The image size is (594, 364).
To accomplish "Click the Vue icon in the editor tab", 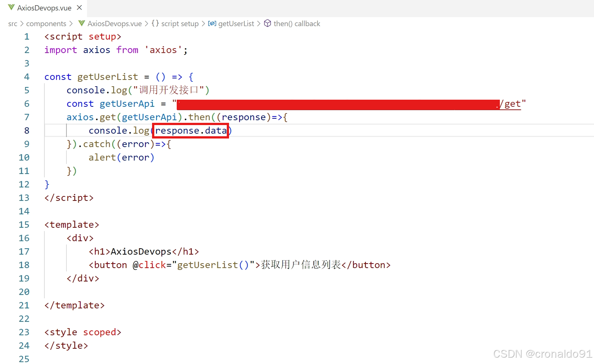I will pyautogui.click(x=11, y=7).
